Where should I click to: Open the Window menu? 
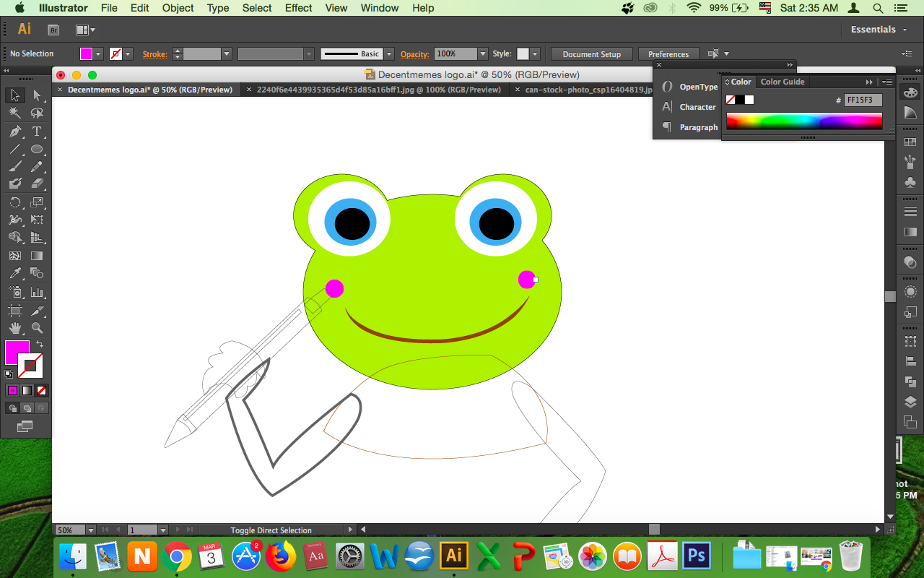click(x=379, y=8)
